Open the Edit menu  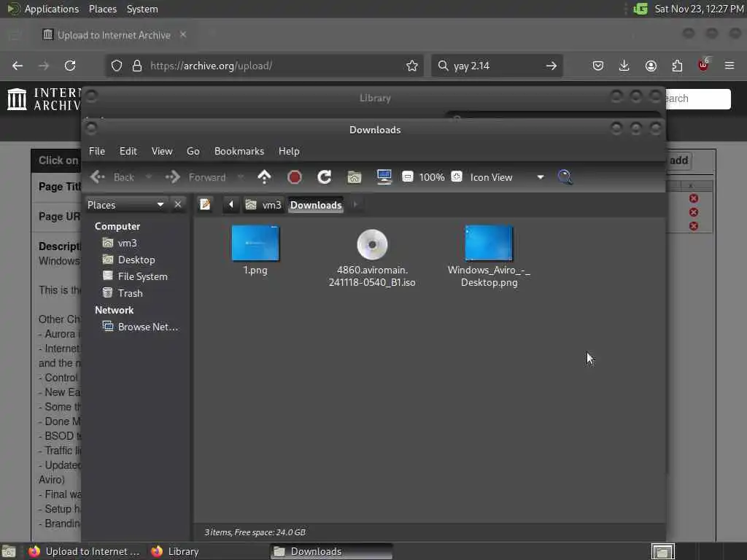(x=128, y=151)
